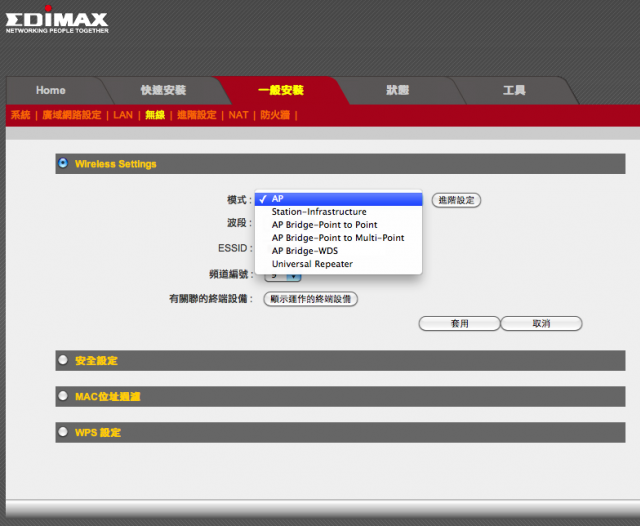
Task: Click the 安全設定 section title
Action: click(96, 361)
